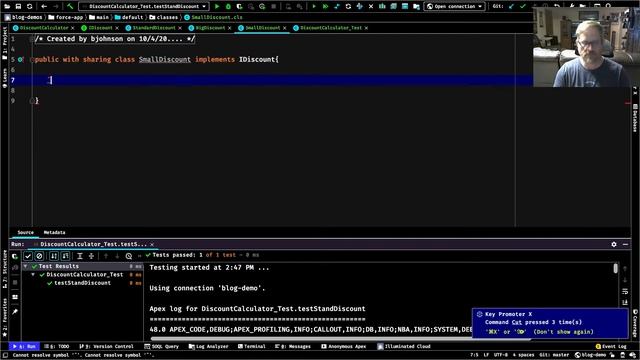Switch to the Source bottom editor tab
640x360 pixels.
point(25,232)
